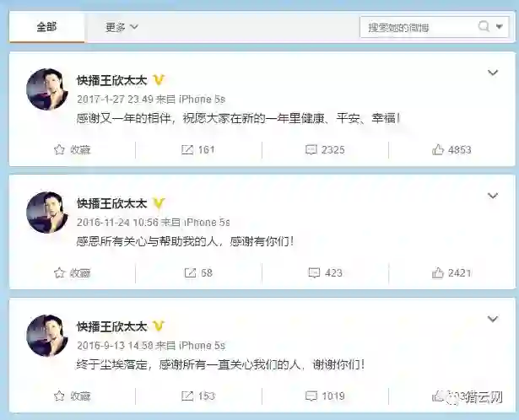Like the post with 4853 likes

click(451, 150)
